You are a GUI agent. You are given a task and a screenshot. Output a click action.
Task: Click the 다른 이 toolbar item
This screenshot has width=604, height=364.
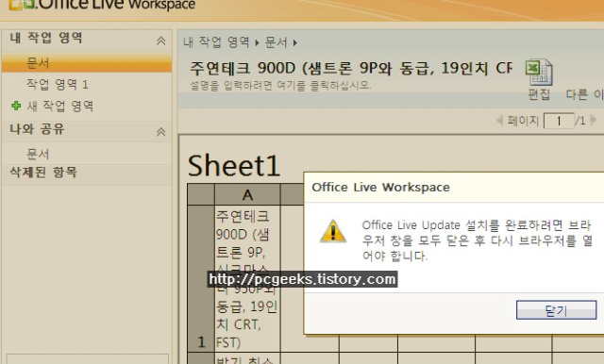(x=584, y=94)
